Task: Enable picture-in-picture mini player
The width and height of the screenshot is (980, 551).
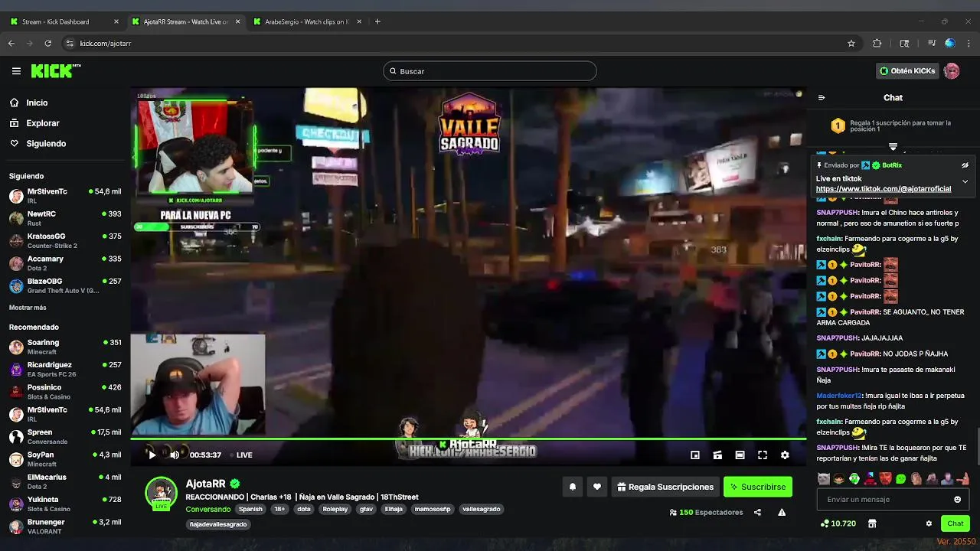Action: click(695, 455)
